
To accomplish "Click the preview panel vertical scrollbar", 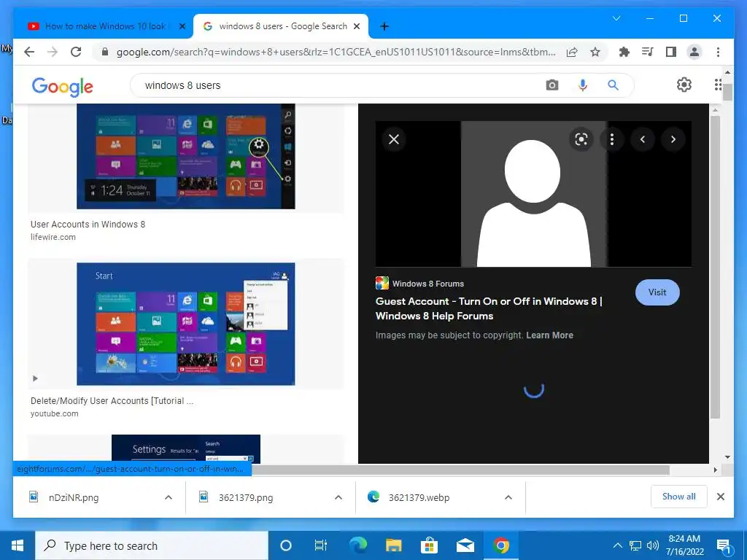I will pos(715,267).
